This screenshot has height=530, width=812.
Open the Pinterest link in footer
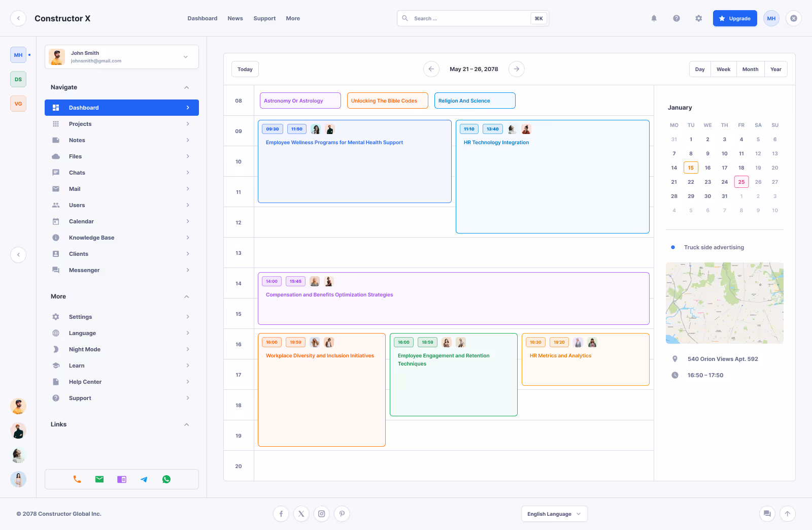coord(342,514)
